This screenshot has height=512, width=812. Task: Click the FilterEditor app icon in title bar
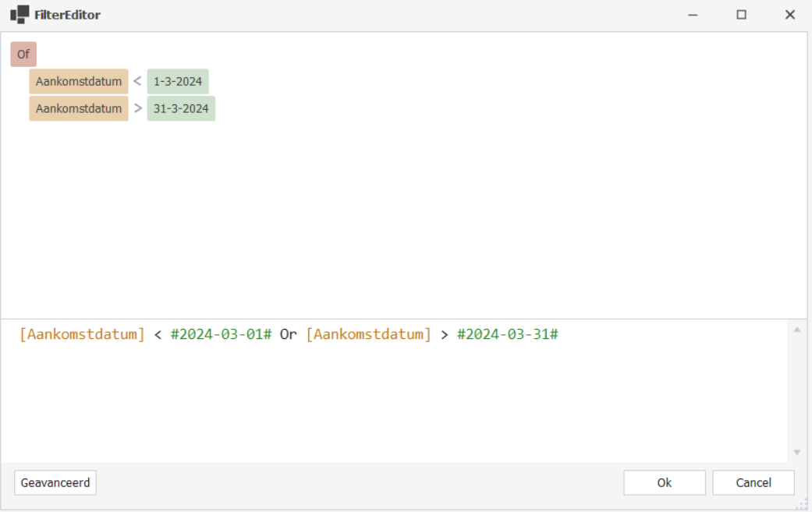point(20,15)
